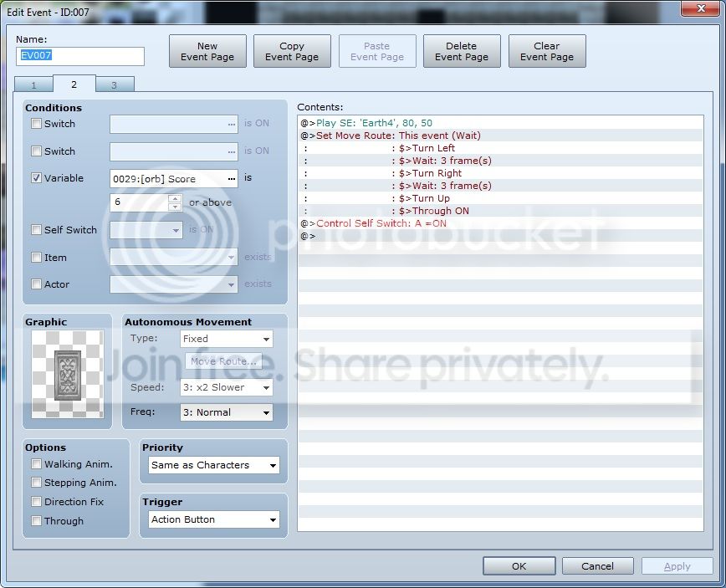
Task: Click the event Name input field
Action: 80,56
